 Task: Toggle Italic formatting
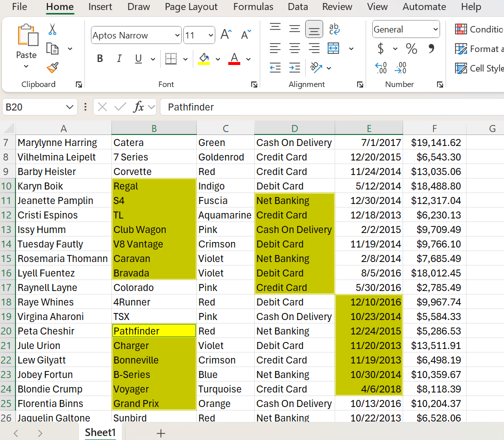119,59
